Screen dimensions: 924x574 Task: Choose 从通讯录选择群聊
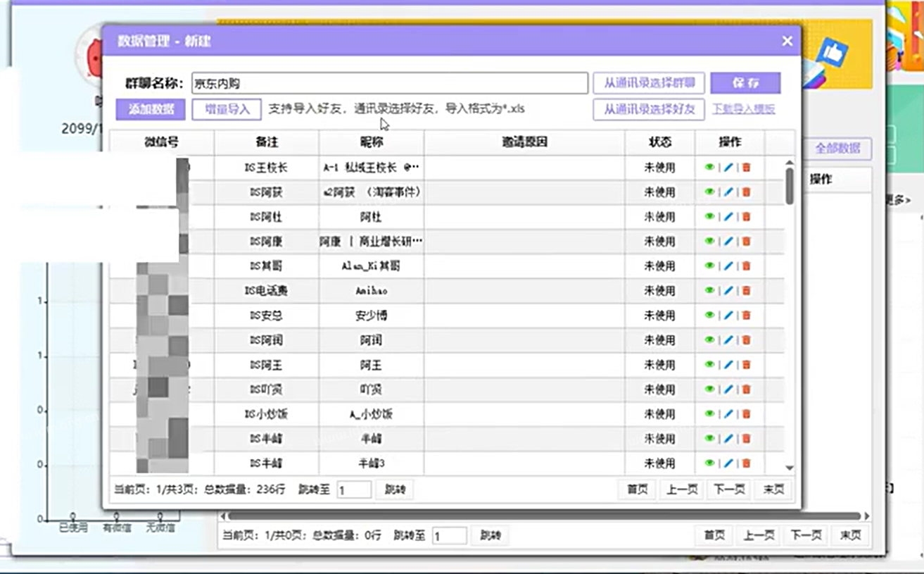coord(648,83)
